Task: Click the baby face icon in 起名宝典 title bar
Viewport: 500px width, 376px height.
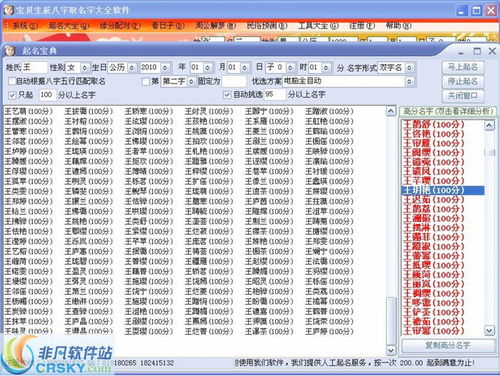Action: point(9,51)
